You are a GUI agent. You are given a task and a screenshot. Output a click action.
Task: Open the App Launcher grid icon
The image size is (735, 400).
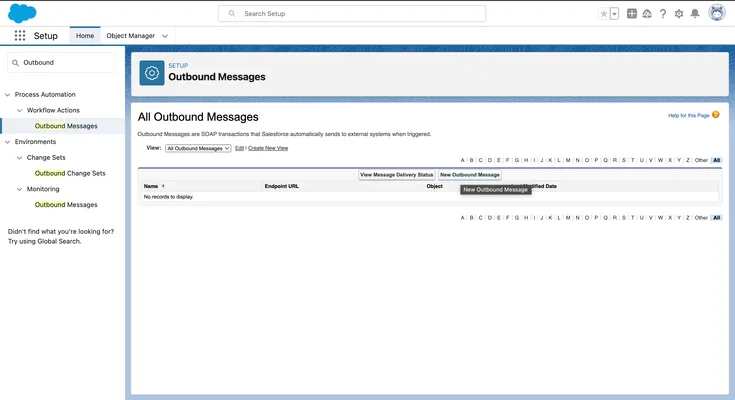tap(20, 36)
